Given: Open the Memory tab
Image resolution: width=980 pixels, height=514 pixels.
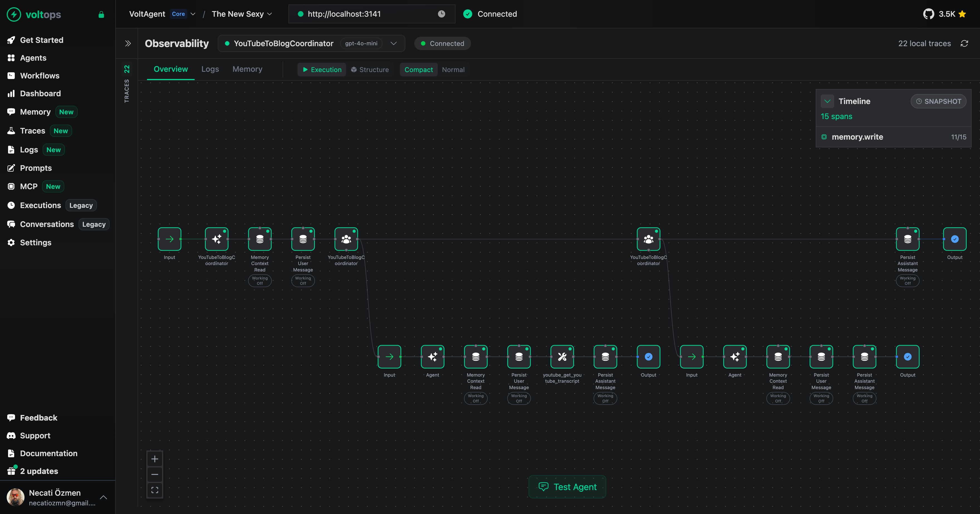Looking at the screenshot, I should tap(247, 69).
